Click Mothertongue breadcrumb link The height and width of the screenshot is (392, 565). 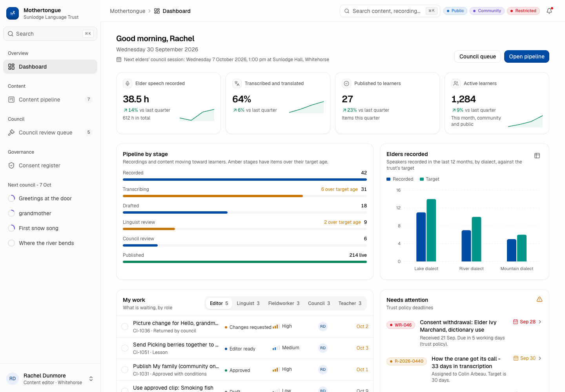(128, 11)
